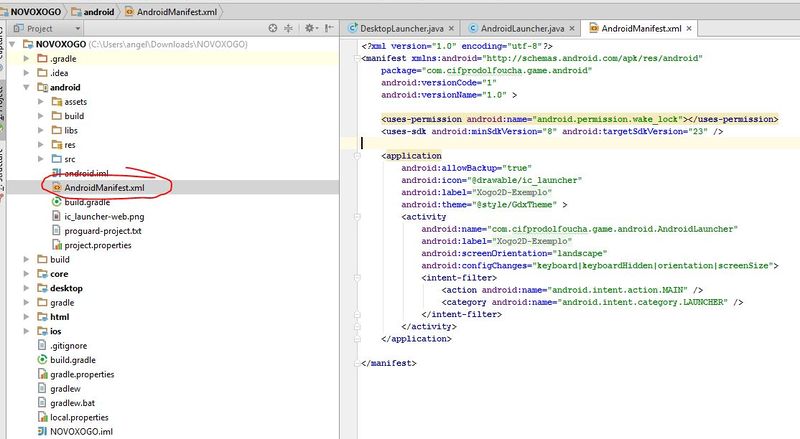The width and height of the screenshot is (800, 439).
Task: Select the android module row
Action: tap(172, 87)
